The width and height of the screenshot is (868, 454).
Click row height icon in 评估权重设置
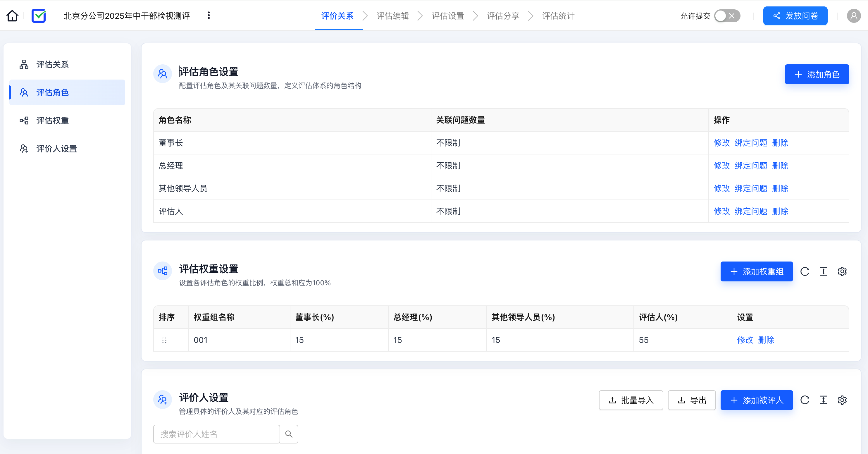[x=823, y=271]
